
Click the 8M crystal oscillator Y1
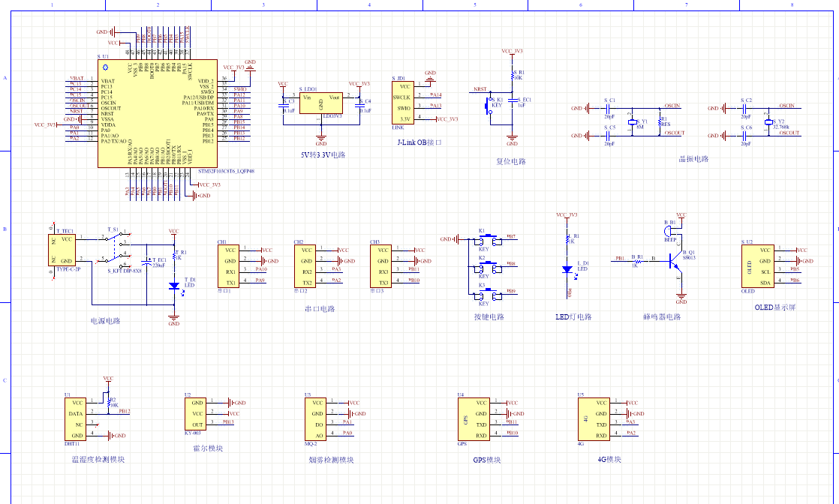(x=633, y=123)
